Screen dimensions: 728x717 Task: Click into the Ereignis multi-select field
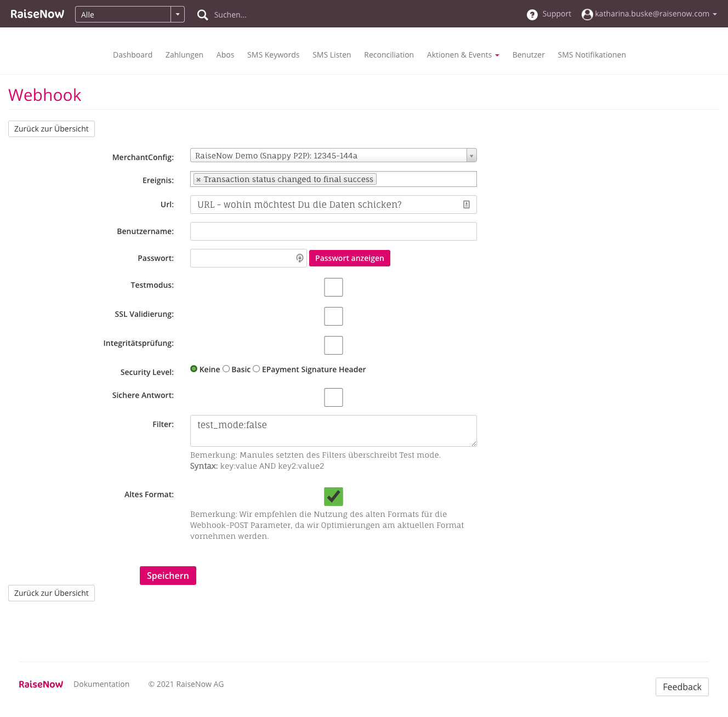(x=333, y=179)
